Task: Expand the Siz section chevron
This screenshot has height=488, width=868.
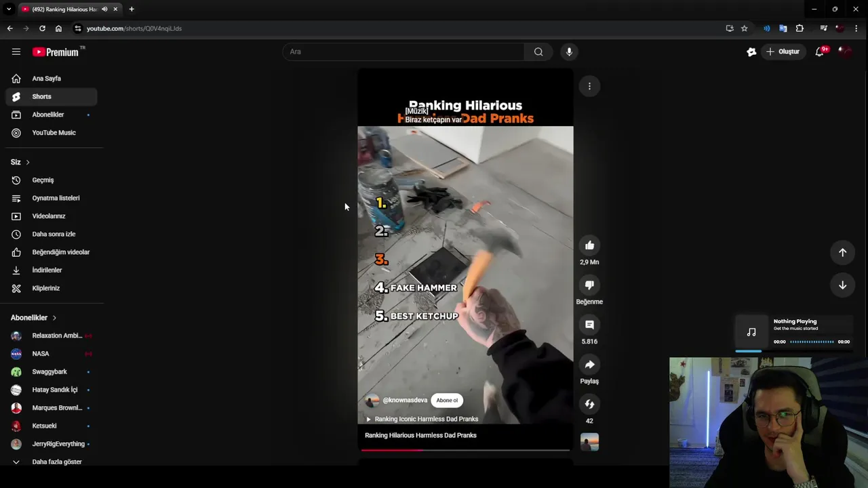Action: [x=28, y=163]
